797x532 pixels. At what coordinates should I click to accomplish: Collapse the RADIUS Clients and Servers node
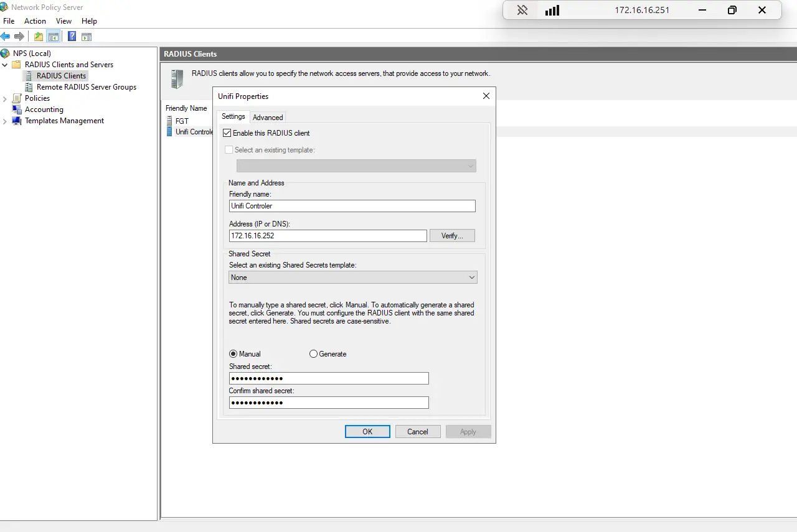pos(5,65)
